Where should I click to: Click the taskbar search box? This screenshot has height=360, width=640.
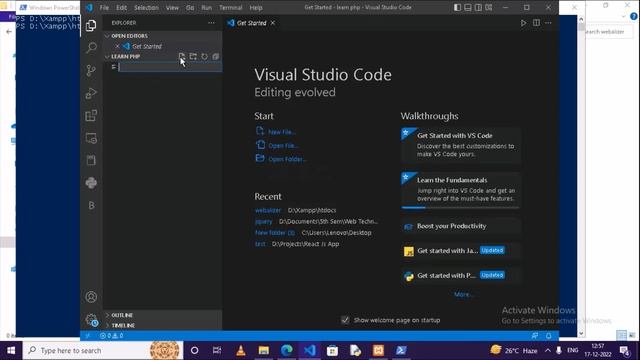[x=103, y=350]
